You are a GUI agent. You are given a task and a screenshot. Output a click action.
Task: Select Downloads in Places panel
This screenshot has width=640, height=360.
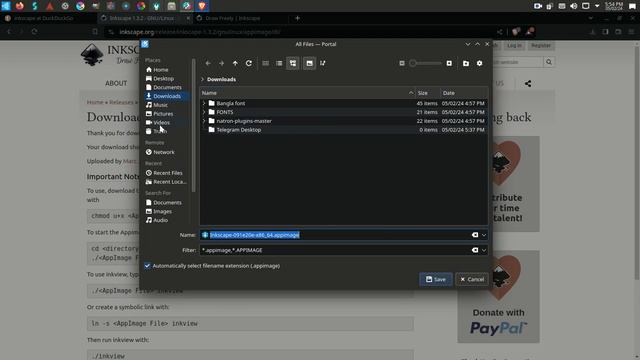[x=163, y=96]
